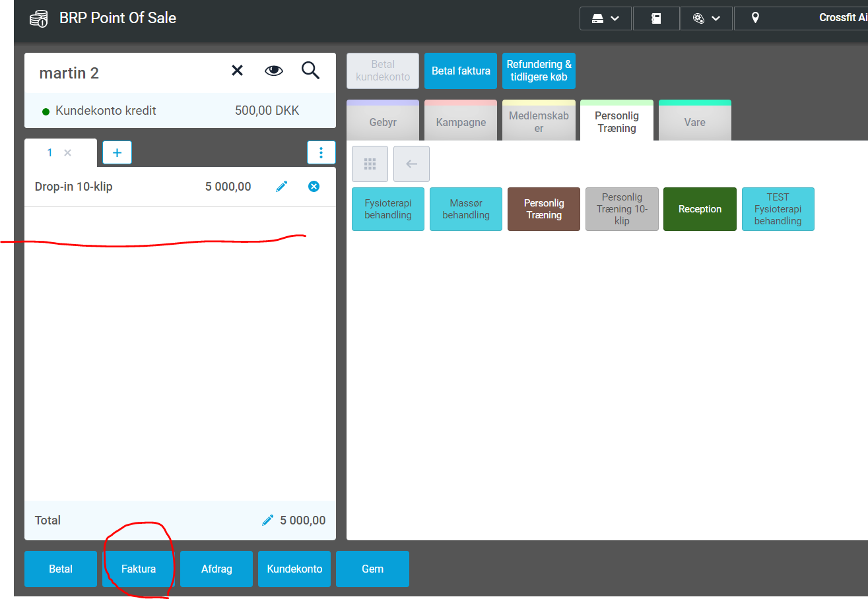Switch to the Gebyr tab
Viewport: 868px width, 599px height.
click(383, 121)
